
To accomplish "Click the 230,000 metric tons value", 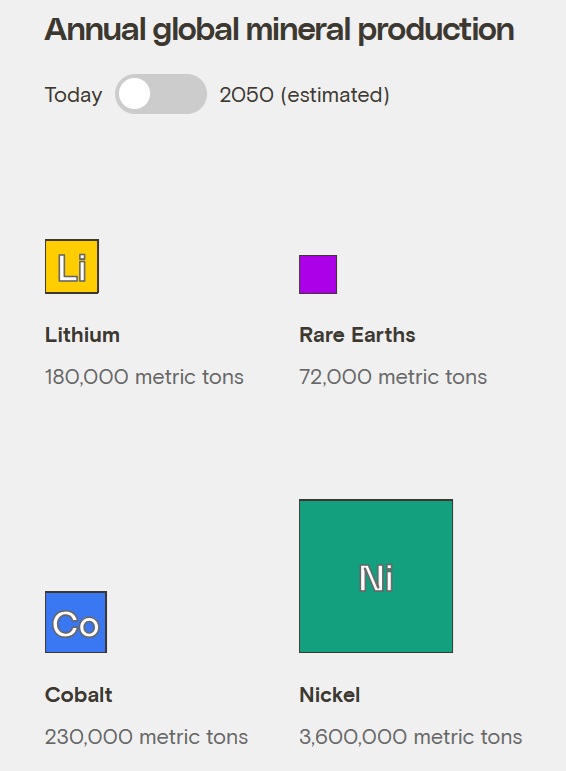I will [x=146, y=737].
